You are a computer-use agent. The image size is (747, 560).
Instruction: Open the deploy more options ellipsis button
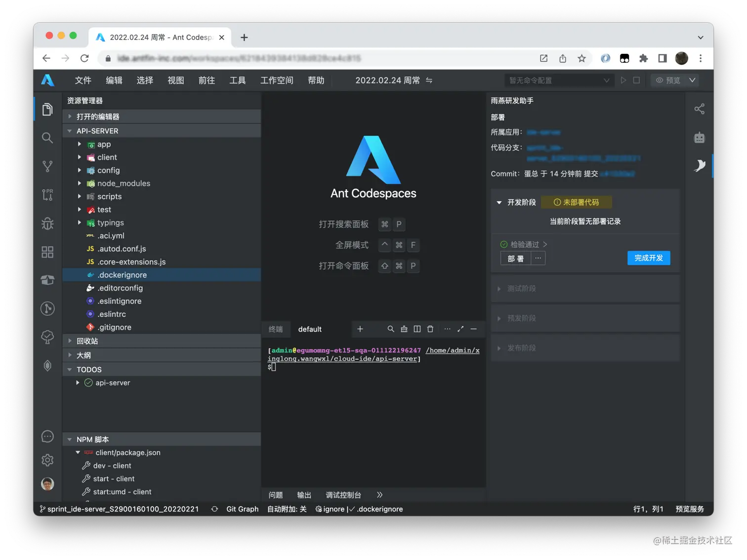click(x=538, y=258)
